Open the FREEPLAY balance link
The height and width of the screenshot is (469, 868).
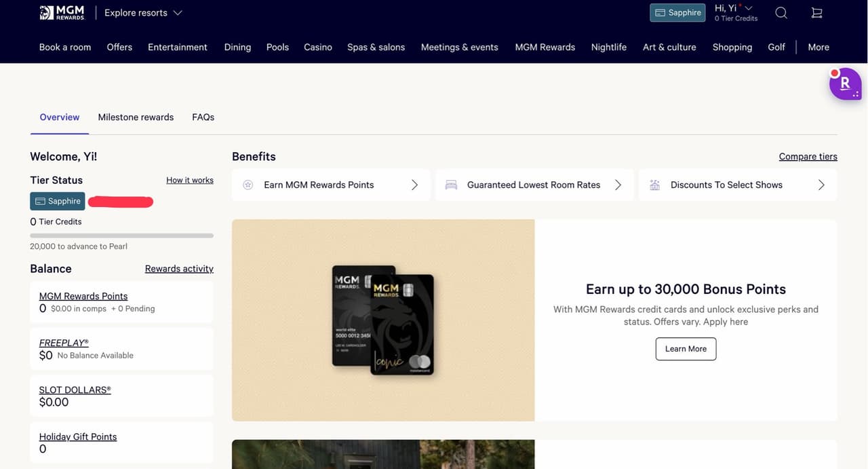64,343
